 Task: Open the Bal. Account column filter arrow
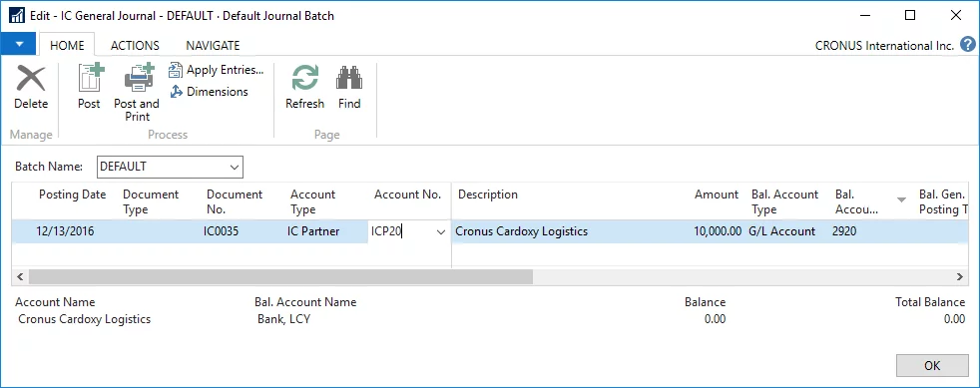click(901, 199)
